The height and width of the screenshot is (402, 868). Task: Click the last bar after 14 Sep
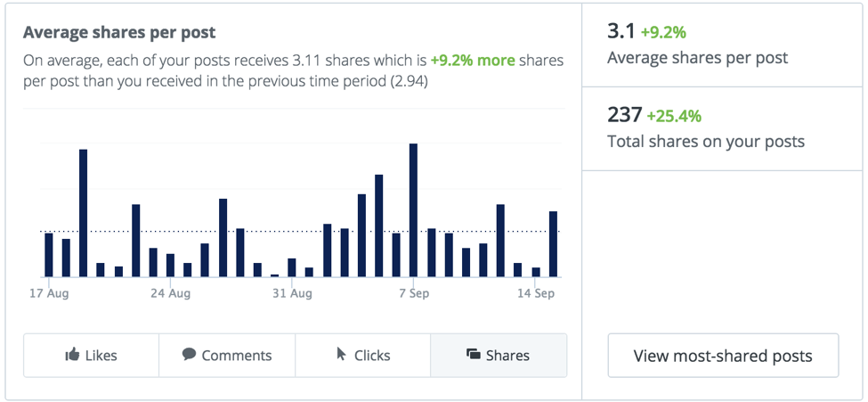(x=553, y=244)
